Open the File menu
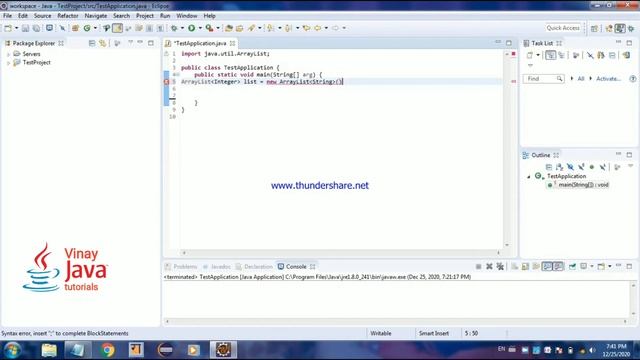Image resolution: width=640 pixels, height=360 pixels. [7, 16]
